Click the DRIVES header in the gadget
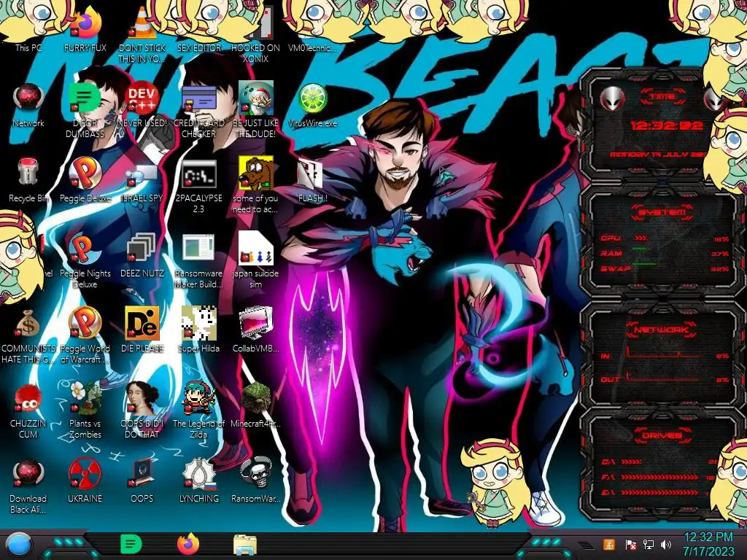The height and width of the screenshot is (560, 747). 662,435
